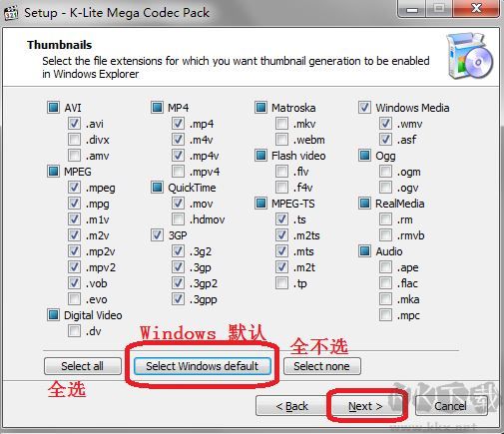Click the Select none button

pyautogui.click(x=322, y=366)
